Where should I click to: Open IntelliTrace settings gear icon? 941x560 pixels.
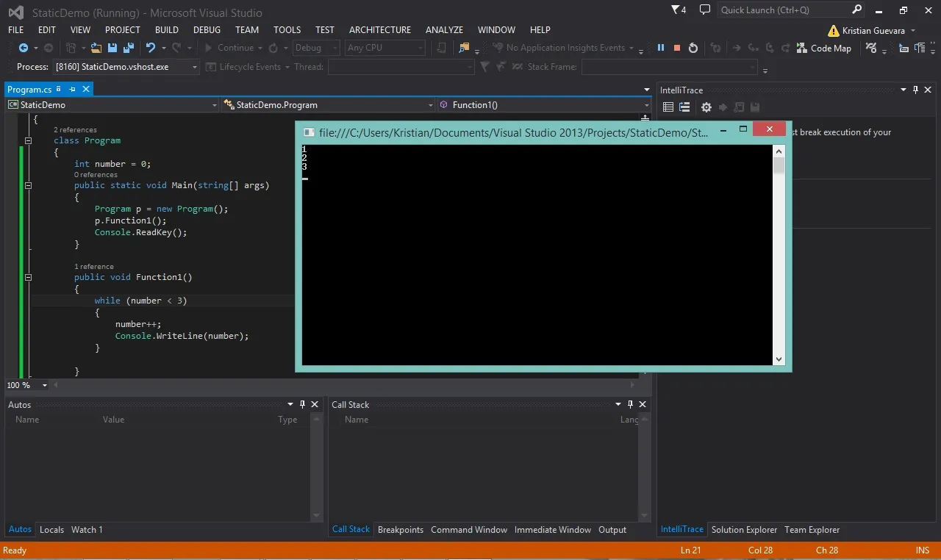coord(706,107)
